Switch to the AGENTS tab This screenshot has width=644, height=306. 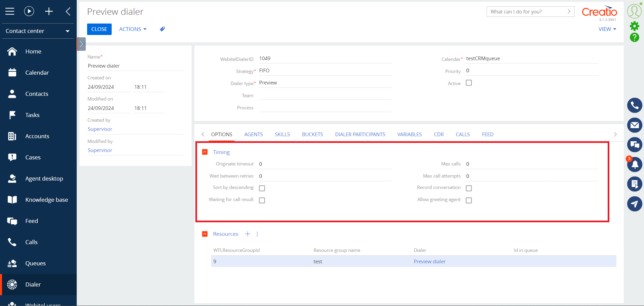(x=254, y=135)
